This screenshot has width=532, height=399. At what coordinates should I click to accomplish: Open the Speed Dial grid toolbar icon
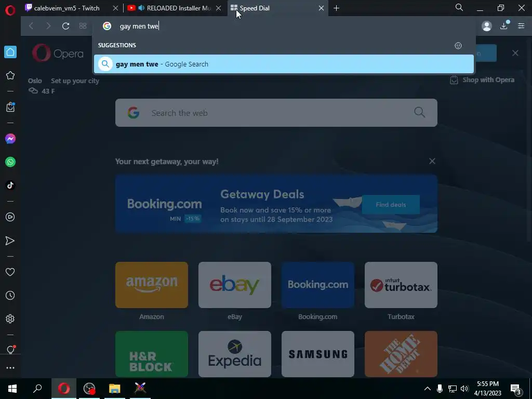pos(83,26)
